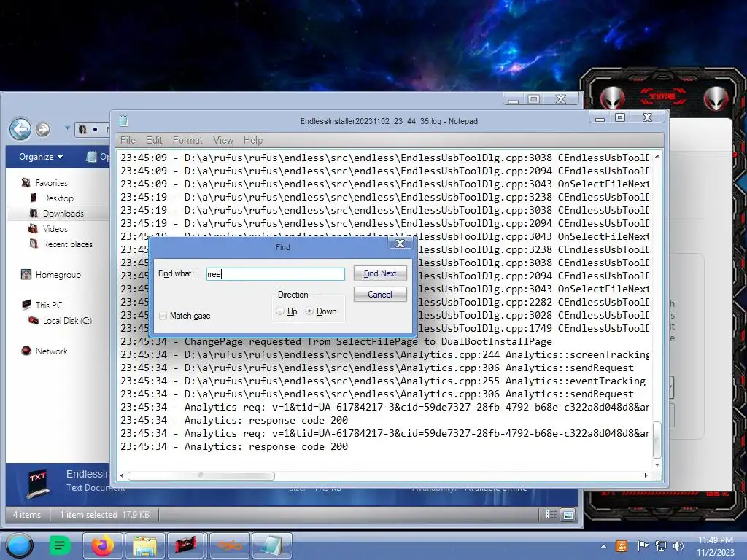Click the Find Next button
747x560 pixels.
(x=379, y=273)
